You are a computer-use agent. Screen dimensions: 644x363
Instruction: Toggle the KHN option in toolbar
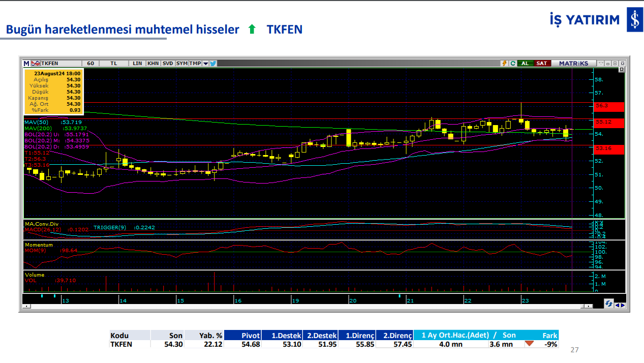click(x=152, y=64)
